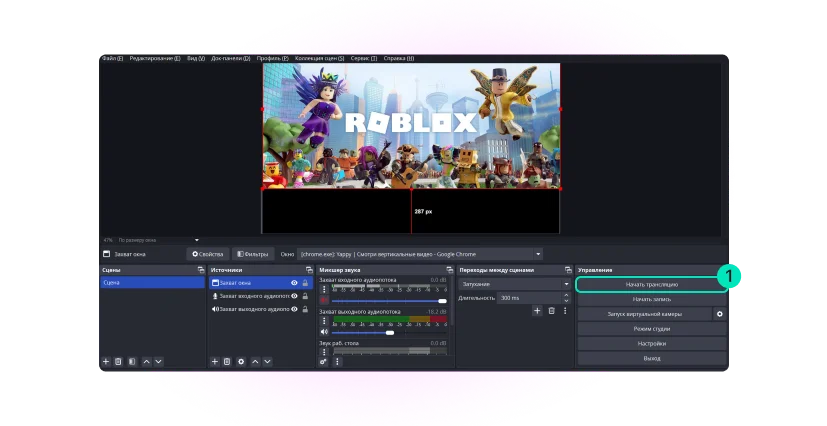This screenshot has width=827, height=426.
Task: Expand the 'Затухание' transition dropdown
Action: [514, 284]
